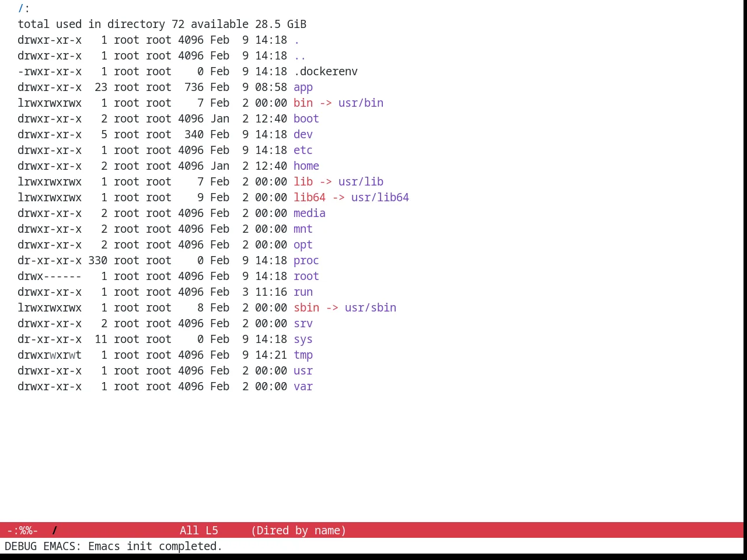Click the 'DEBUG EMACS: Emacs init completed.' message
The height and width of the screenshot is (560, 747).
click(x=114, y=546)
